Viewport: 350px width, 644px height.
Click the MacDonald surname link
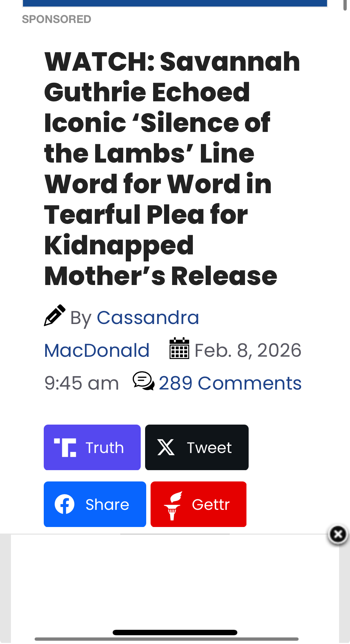(x=97, y=350)
